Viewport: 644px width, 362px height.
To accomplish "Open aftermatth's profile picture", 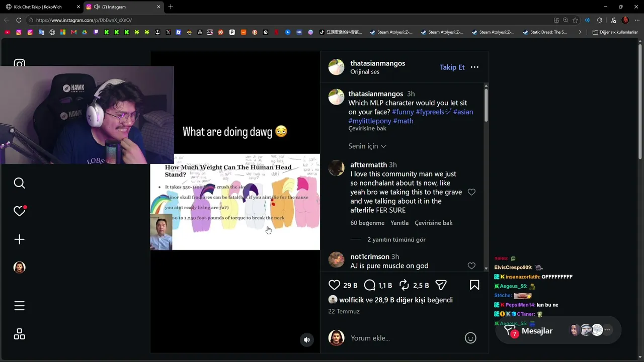I will click(x=336, y=168).
